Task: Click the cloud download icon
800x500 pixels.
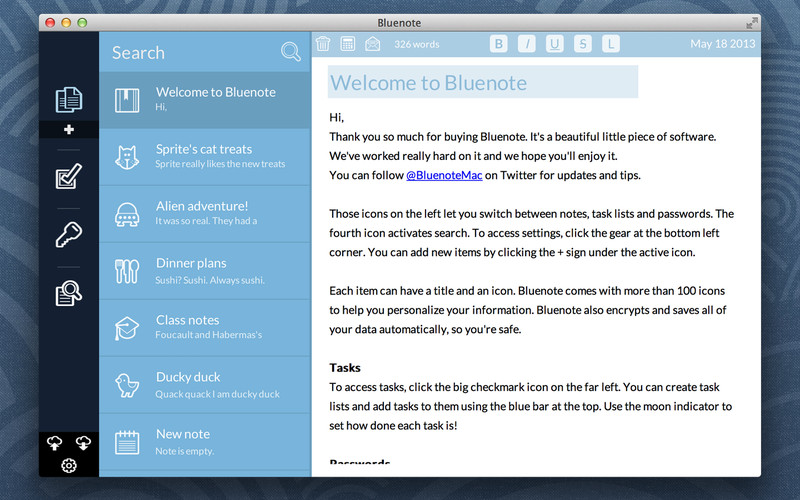Action: click(83, 443)
